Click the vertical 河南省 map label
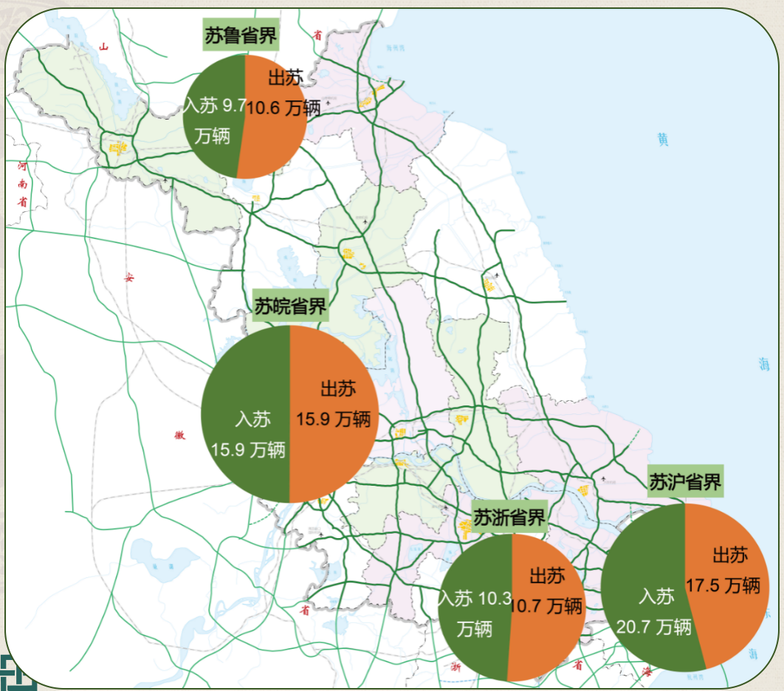The height and width of the screenshot is (691, 784). pyautogui.click(x=23, y=184)
